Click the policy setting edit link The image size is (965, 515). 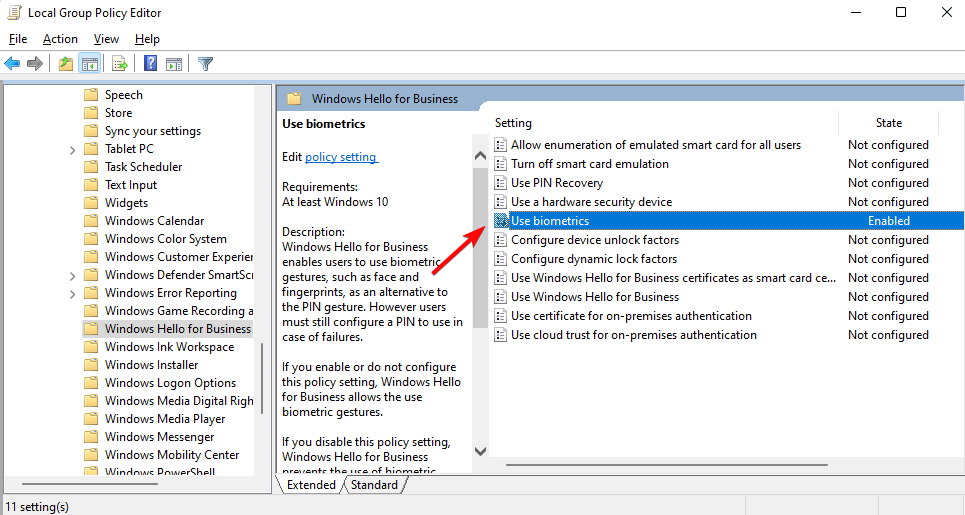tap(341, 157)
